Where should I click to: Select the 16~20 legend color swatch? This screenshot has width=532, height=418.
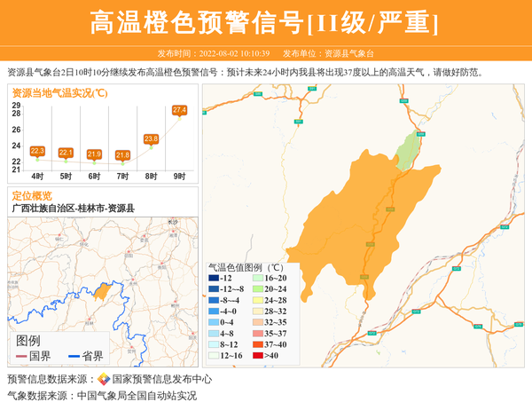(258, 278)
